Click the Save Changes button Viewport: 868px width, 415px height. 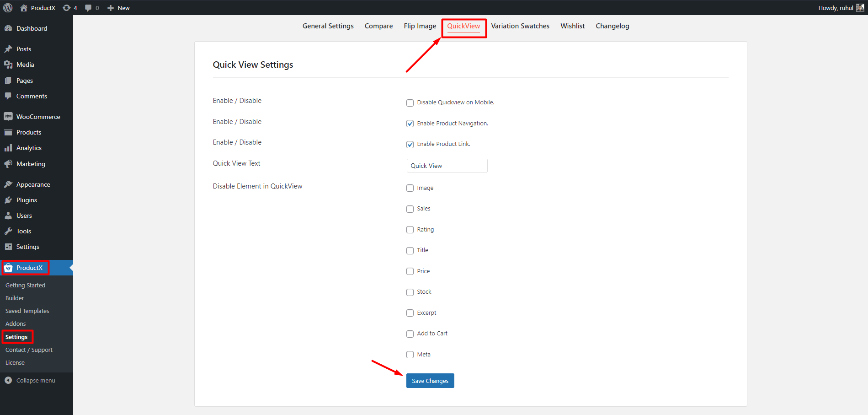(430, 380)
